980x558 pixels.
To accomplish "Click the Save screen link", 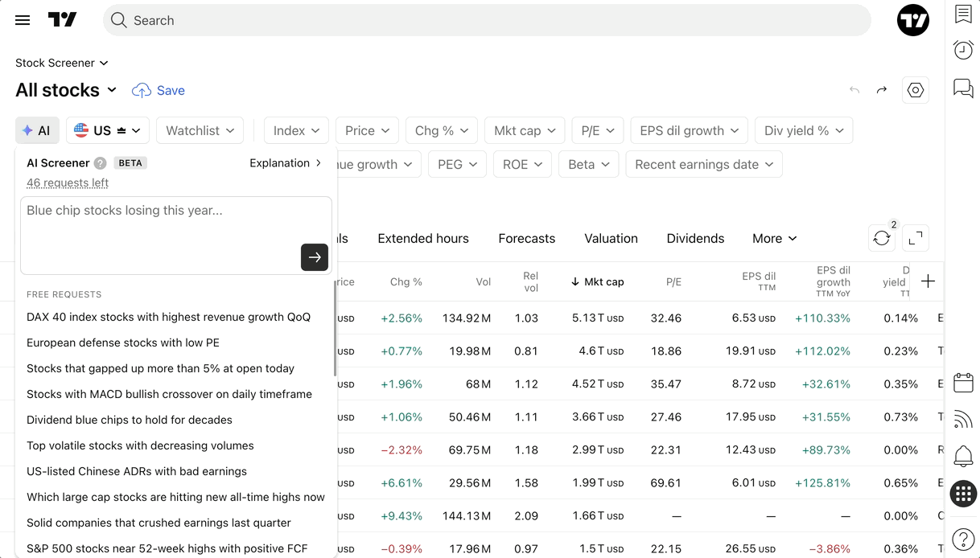I will (159, 90).
